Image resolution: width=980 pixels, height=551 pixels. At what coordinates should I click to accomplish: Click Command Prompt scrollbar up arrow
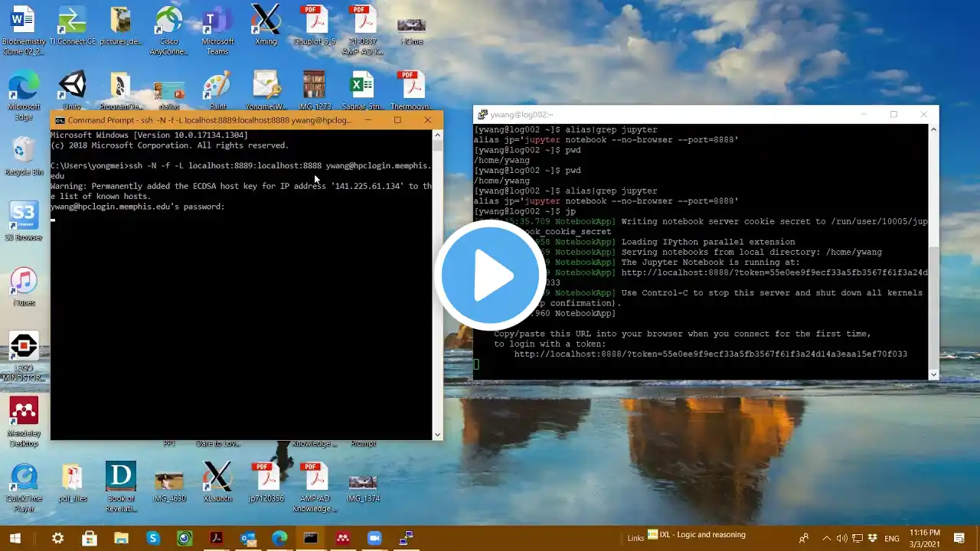[437, 135]
